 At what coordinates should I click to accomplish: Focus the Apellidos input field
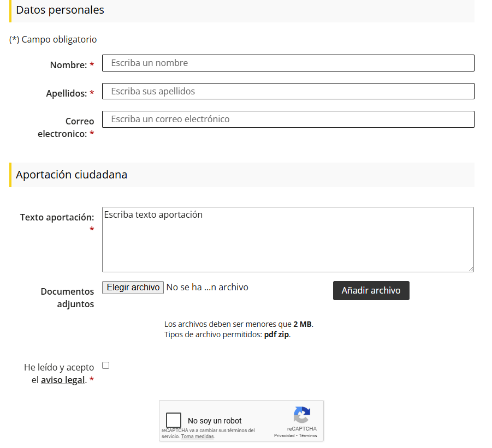[288, 91]
